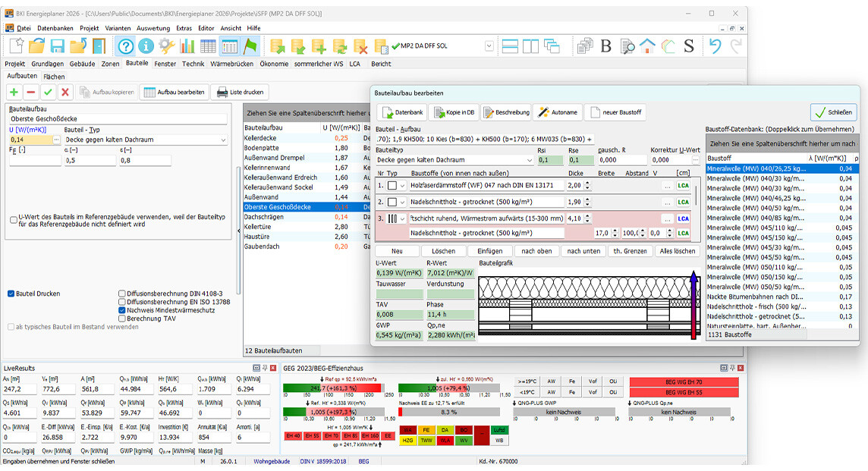Click the Alles löschen button
The width and height of the screenshot is (868, 471).
point(676,251)
